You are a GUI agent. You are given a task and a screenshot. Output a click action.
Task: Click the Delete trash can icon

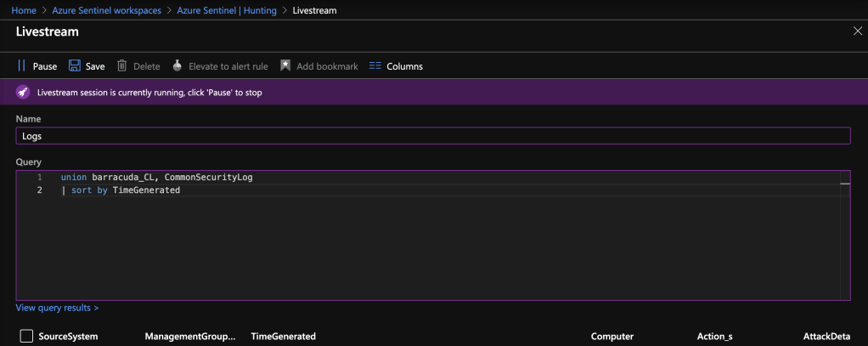(122, 65)
